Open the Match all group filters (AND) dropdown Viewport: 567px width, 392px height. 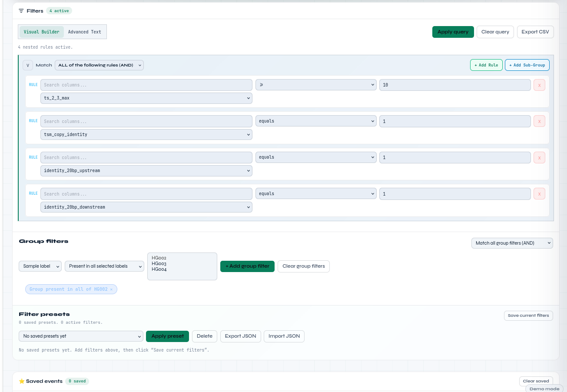click(512, 243)
